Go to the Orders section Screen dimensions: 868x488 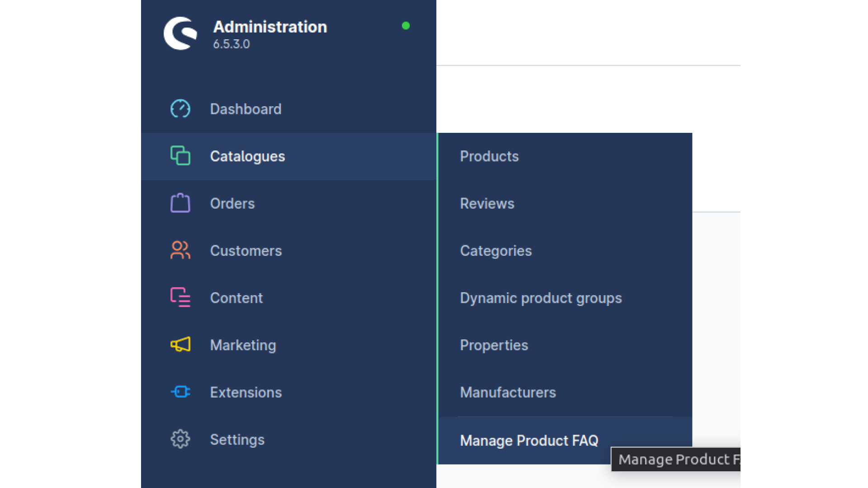[x=288, y=203]
